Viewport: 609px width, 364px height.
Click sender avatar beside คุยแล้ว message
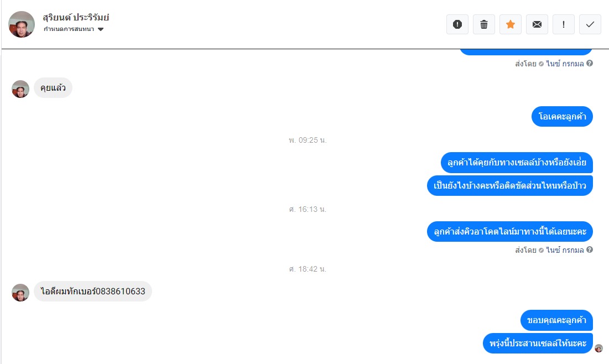(20, 89)
